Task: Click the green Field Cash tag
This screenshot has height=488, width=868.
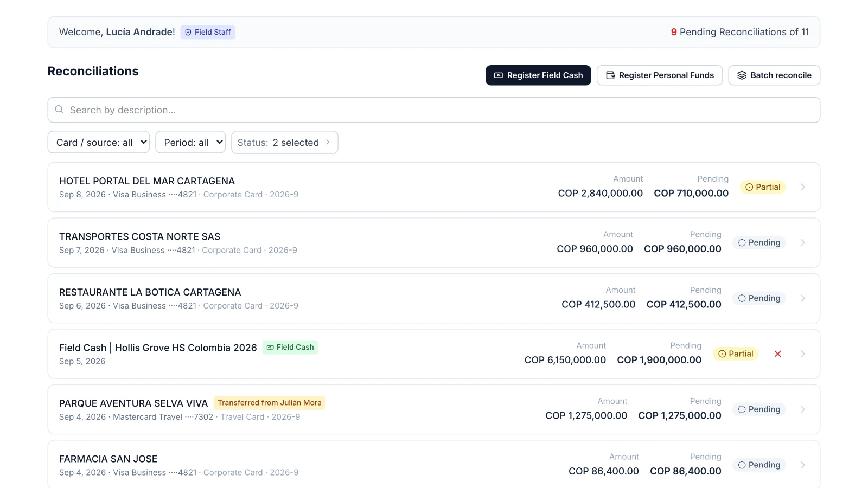Action: coord(290,347)
